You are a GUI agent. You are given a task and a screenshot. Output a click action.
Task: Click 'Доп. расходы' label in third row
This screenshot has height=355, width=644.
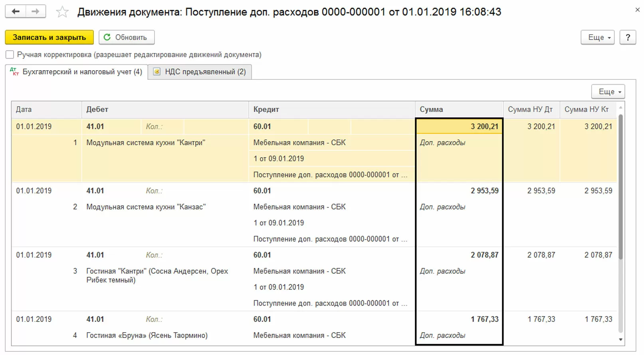442,271
